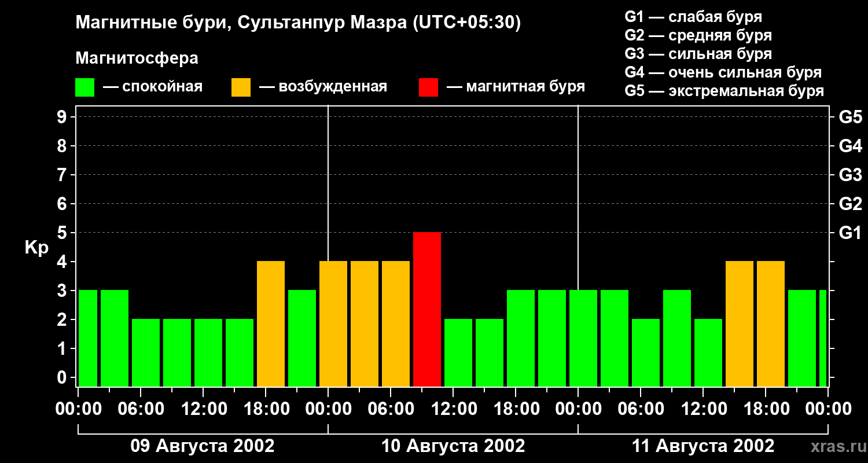Click the right-axis 'G5' level label
This screenshot has width=868, height=463.
pos(850,117)
